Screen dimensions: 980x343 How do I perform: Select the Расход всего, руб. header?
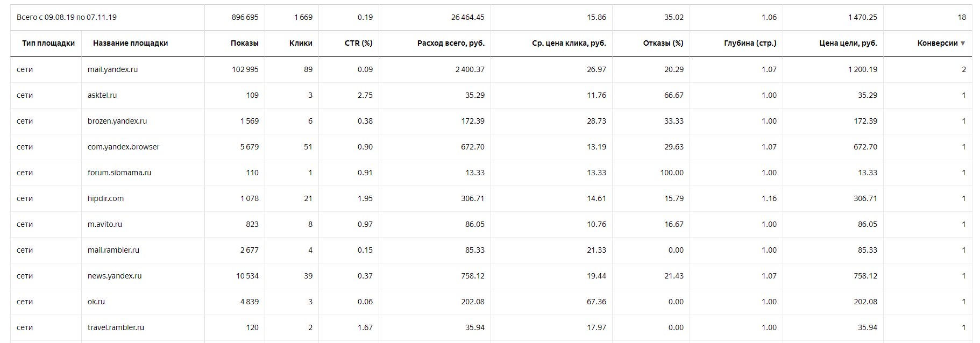[x=451, y=43]
